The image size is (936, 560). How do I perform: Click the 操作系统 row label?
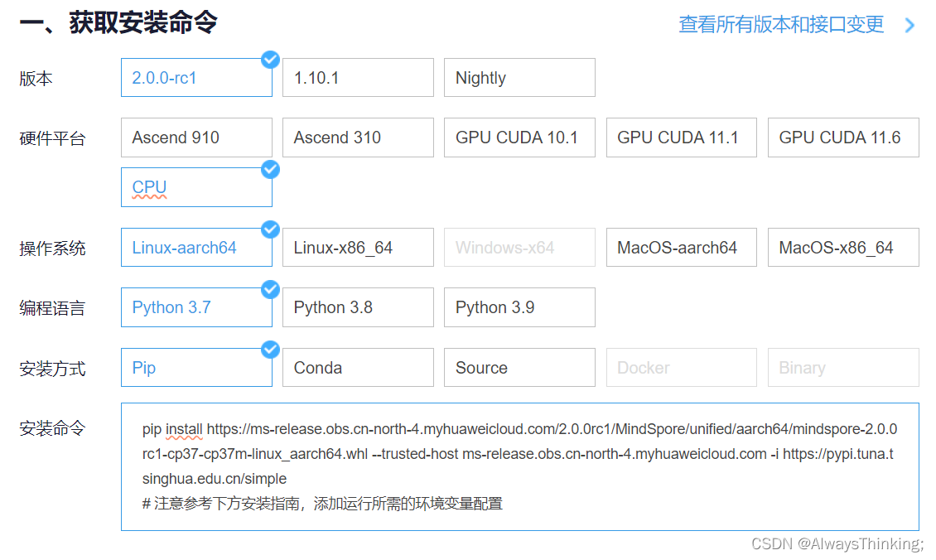pyautogui.click(x=52, y=249)
